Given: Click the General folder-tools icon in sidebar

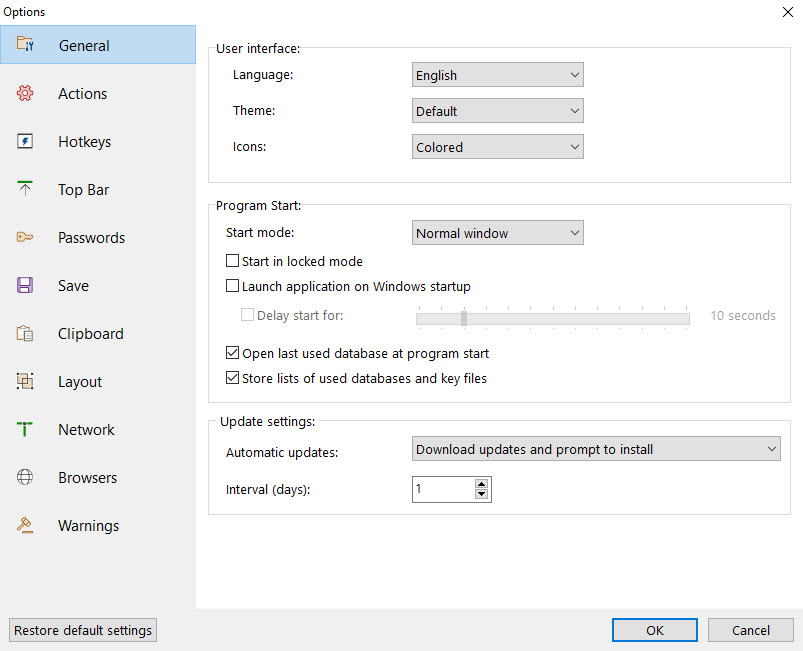Looking at the screenshot, I should pos(25,44).
